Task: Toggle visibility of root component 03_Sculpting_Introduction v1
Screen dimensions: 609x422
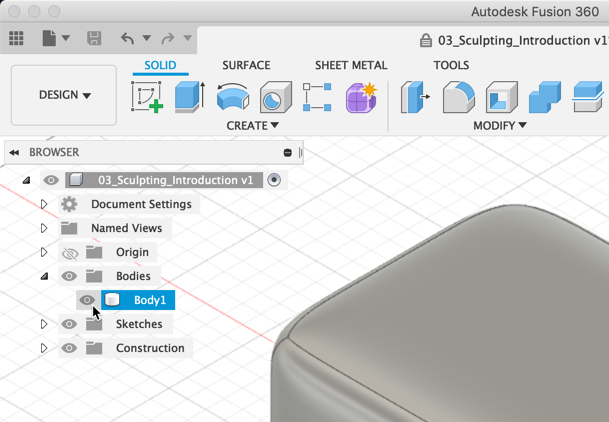Action: (x=51, y=180)
